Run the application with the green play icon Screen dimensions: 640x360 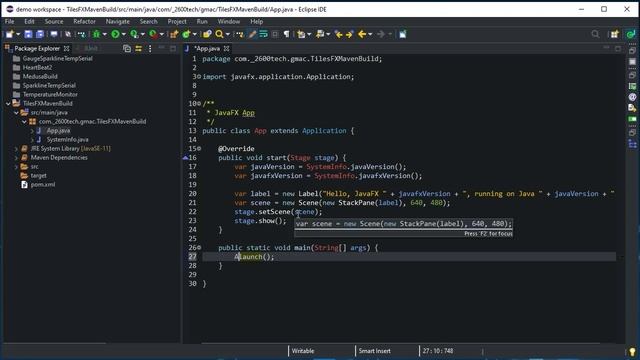coord(116,34)
